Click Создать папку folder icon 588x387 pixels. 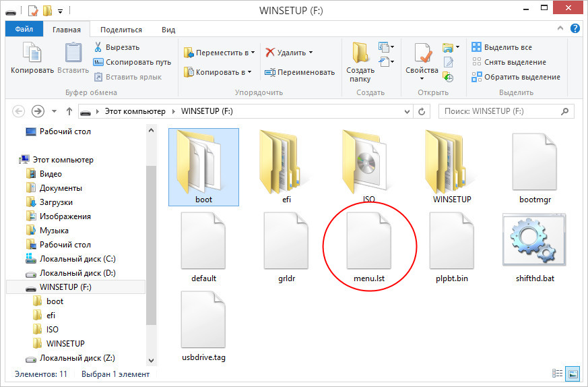tap(360, 53)
